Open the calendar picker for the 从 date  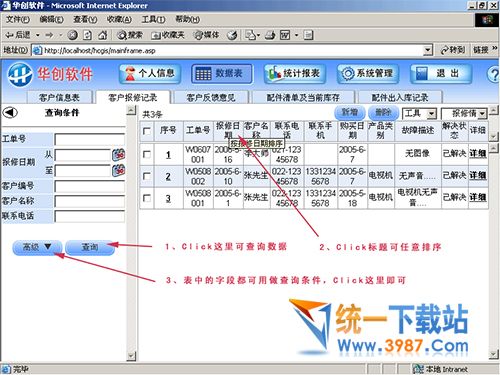tap(118, 155)
